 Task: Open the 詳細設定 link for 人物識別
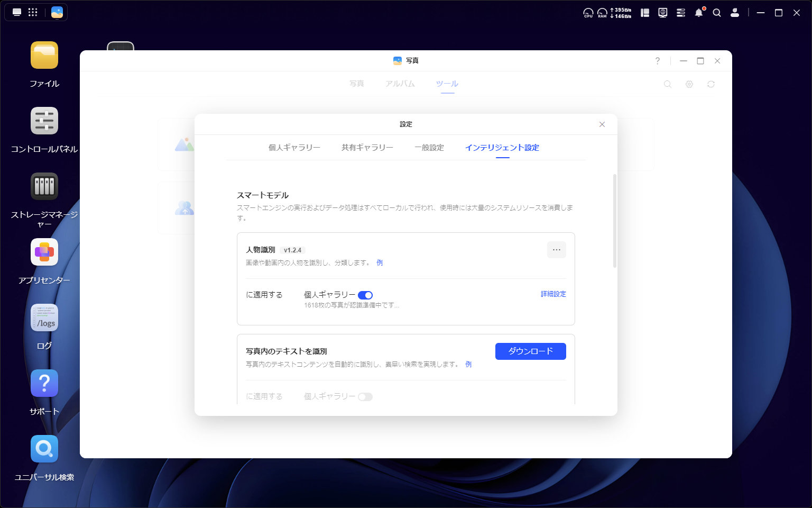pyautogui.click(x=553, y=294)
